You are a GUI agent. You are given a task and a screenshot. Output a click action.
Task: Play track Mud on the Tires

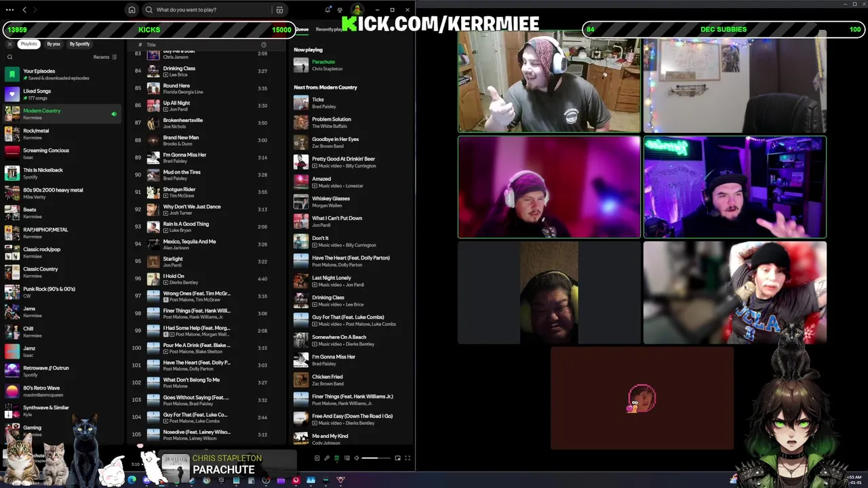(x=207, y=175)
